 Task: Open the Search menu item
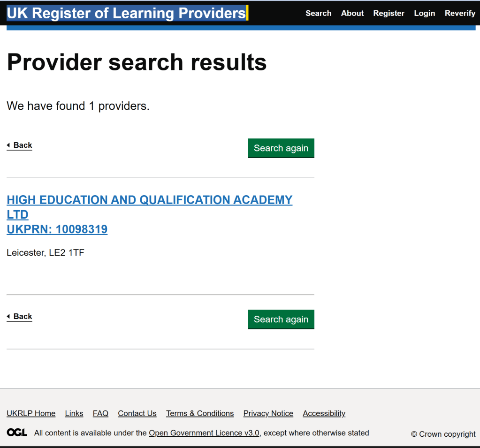[318, 13]
